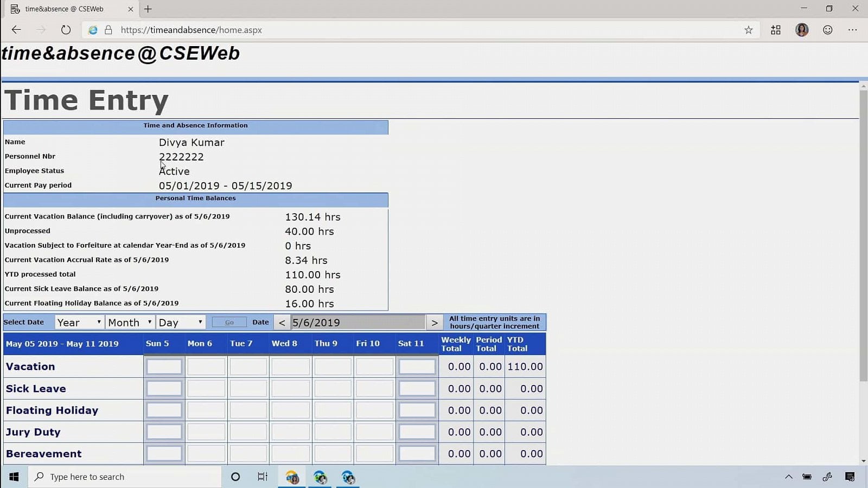Select the Bereavement cell for Tue 7
Image resolution: width=868 pixels, height=488 pixels.
tap(248, 453)
